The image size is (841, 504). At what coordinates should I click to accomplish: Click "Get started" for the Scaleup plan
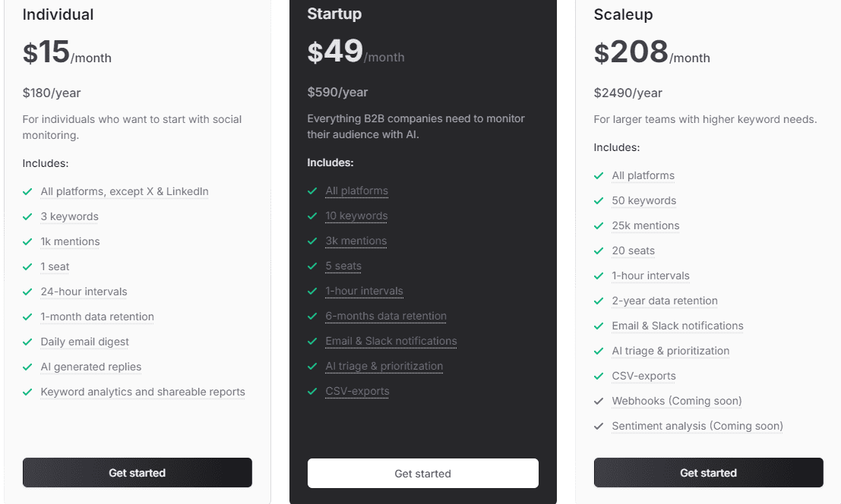tap(707, 472)
